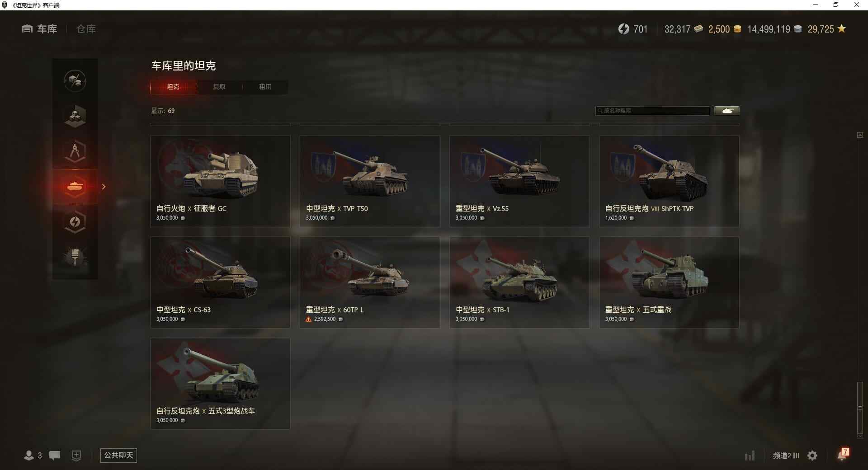Open the stacked boxes sidebar icon
The width and height of the screenshot is (868, 470).
tap(75, 116)
